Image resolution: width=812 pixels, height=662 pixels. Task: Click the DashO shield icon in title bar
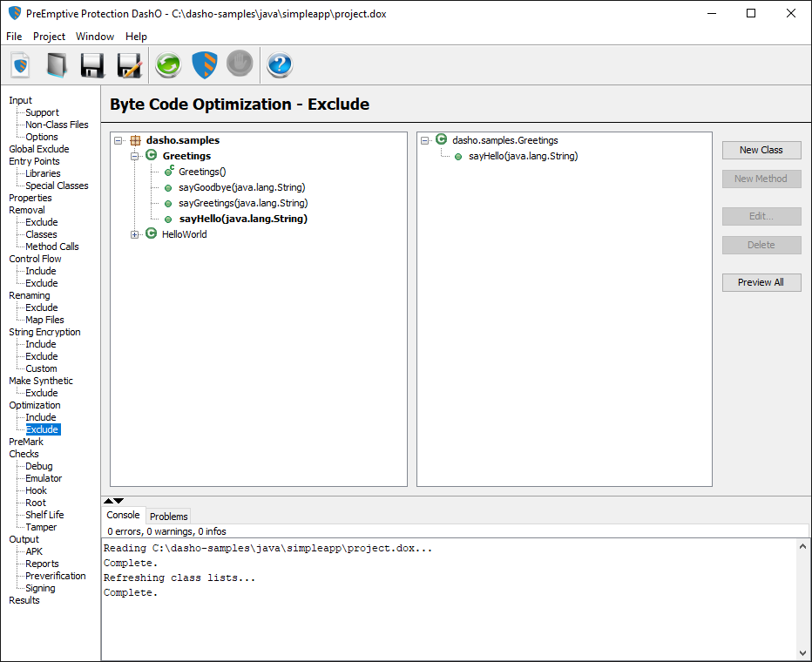pyautogui.click(x=15, y=13)
